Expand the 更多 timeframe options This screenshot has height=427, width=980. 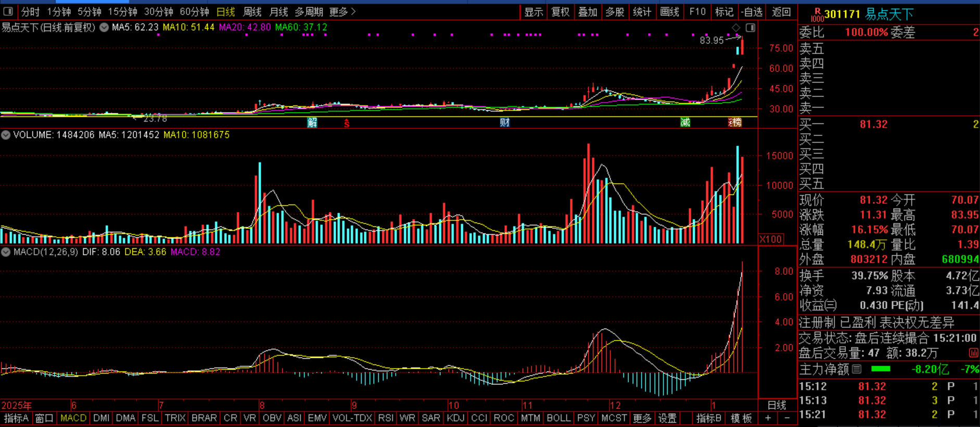(x=342, y=11)
